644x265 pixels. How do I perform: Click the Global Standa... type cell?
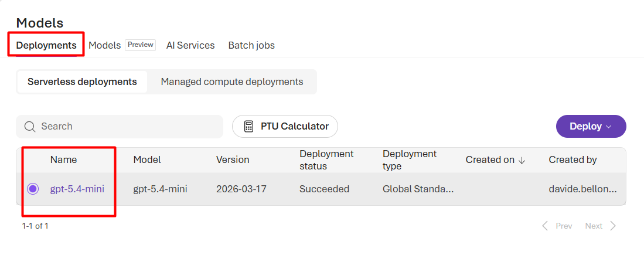click(x=418, y=189)
